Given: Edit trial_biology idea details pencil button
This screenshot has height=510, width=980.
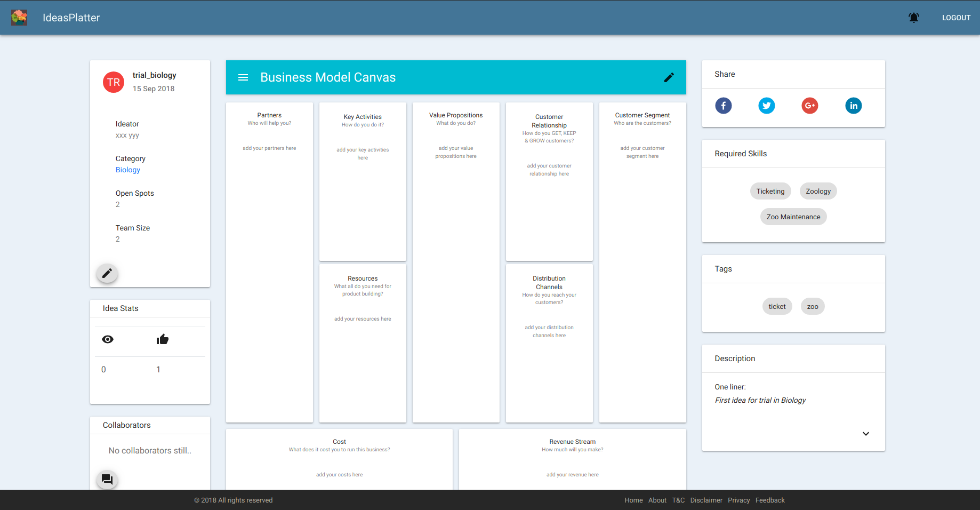Looking at the screenshot, I should click(107, 273).
